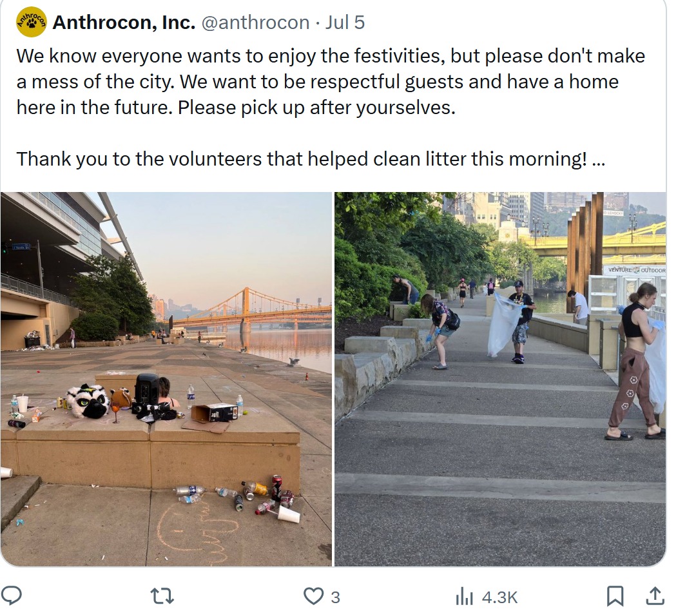The image size is (678, 616).
Task: Click the lemur fursuit head in photo
Action: click(x=88, y=401)
